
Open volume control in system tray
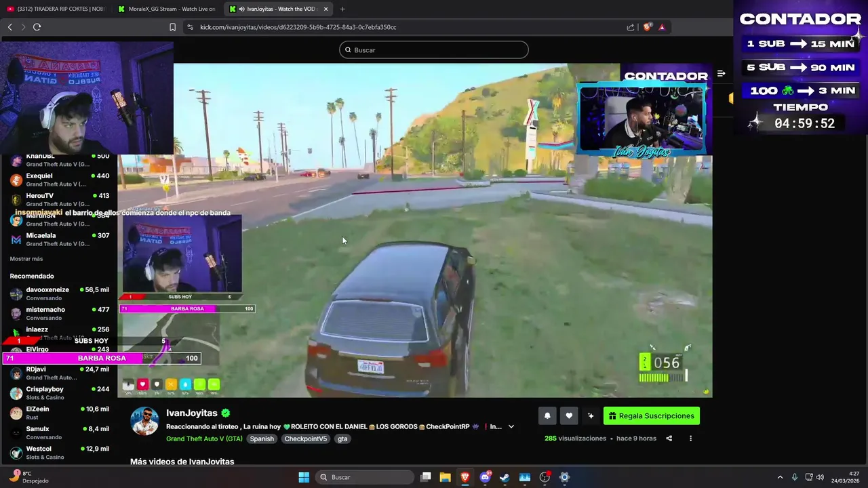(x=820, y=477)
